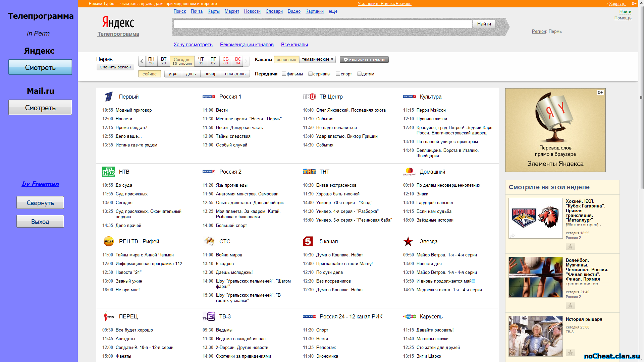Open the Metallurg hockey thumbnail
Image resolution: width=644 pixels, height=362 pixels.
536,218
